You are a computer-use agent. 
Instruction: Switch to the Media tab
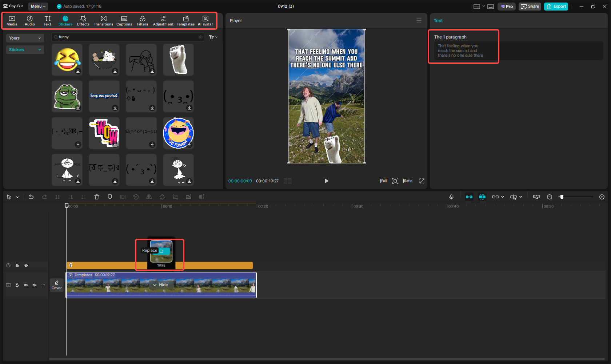[12, 20]
